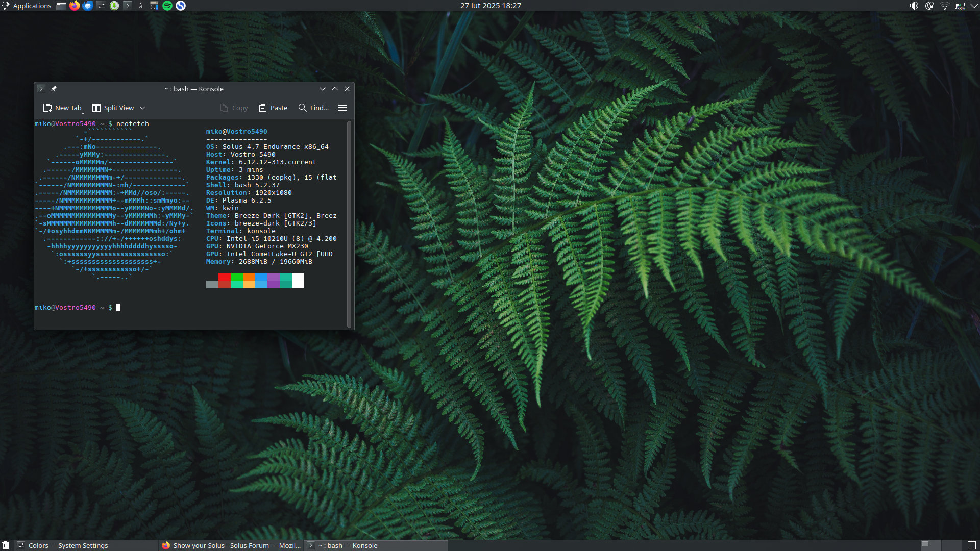Launch Thunderbird mail from the top panel
This screenshot has height=551, width=980.
pos(88,6)
